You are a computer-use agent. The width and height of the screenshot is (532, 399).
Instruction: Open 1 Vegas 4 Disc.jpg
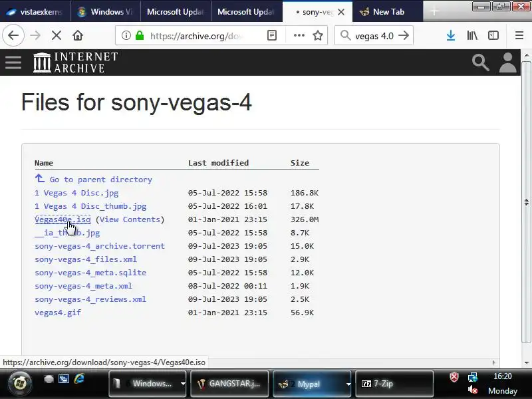76,193
